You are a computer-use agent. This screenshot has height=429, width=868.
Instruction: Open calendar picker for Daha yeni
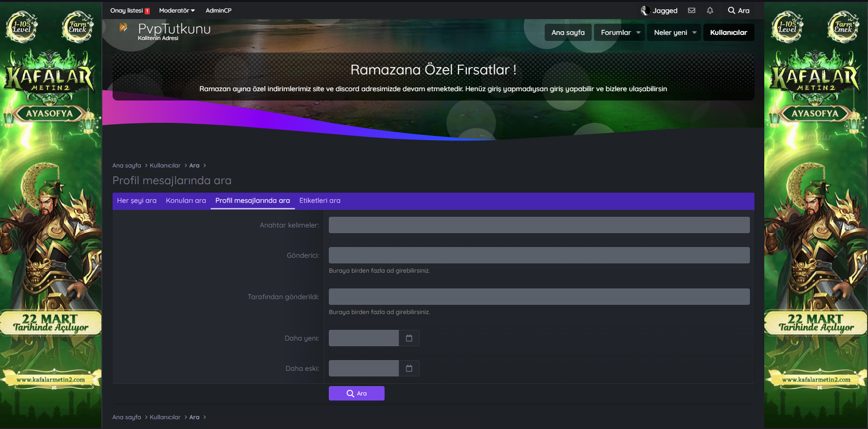click(409, 338)
